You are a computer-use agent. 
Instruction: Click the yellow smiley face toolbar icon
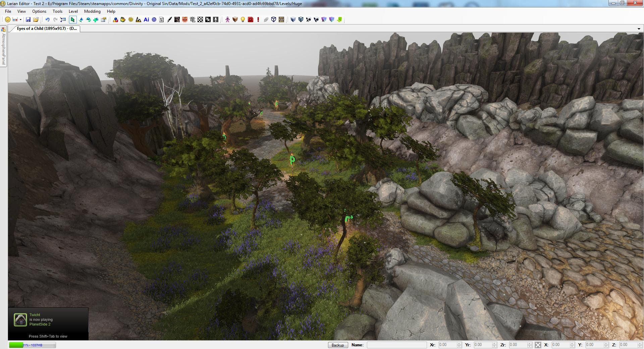7,20
